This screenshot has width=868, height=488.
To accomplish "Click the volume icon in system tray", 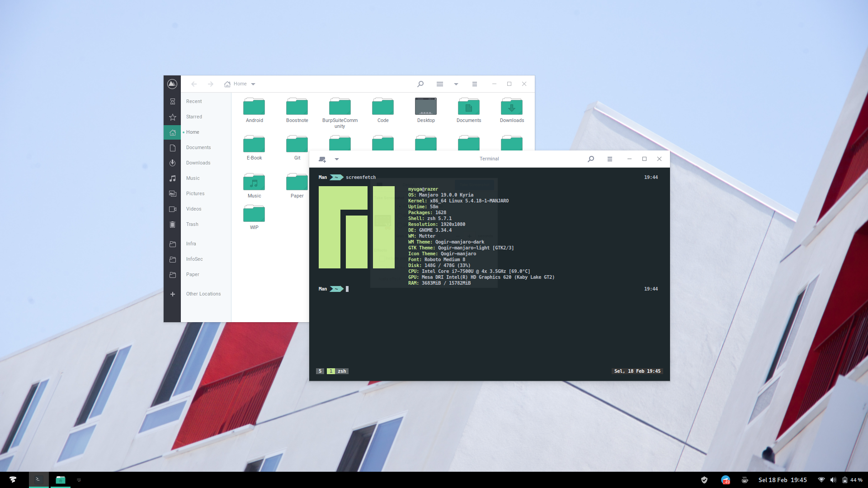I will coord(833,480).
